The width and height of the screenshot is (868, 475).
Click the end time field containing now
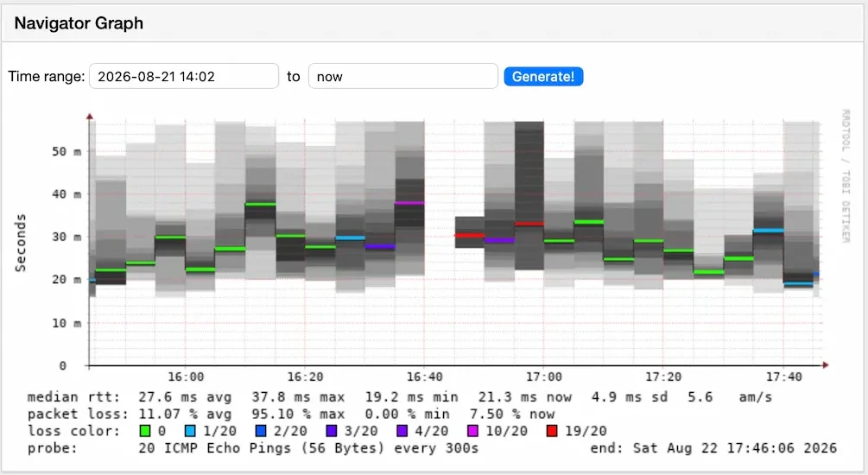pos(403,76)
